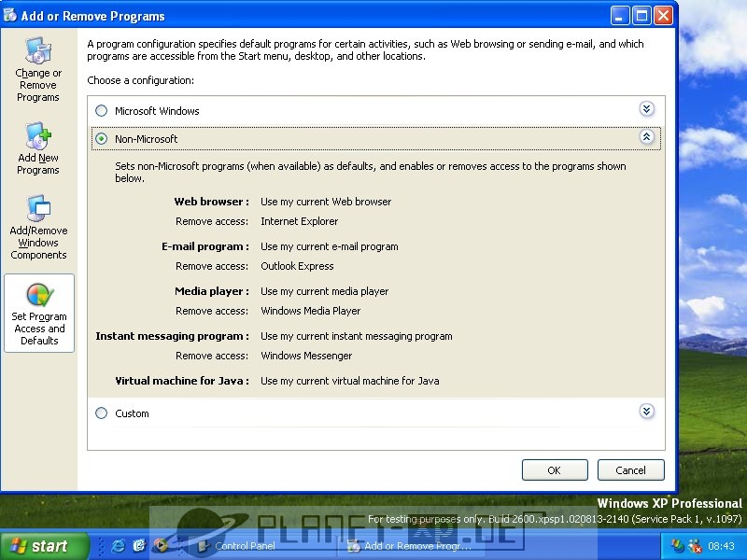
Task: Click "Use my current virtual machine for Java"
Action: [349, 381]
